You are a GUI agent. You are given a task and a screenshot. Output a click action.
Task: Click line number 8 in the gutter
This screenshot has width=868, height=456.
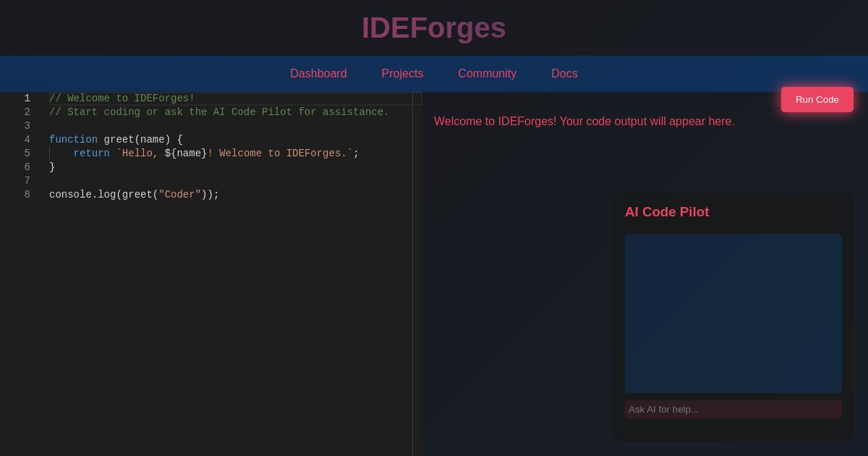[x=27, y=195]
